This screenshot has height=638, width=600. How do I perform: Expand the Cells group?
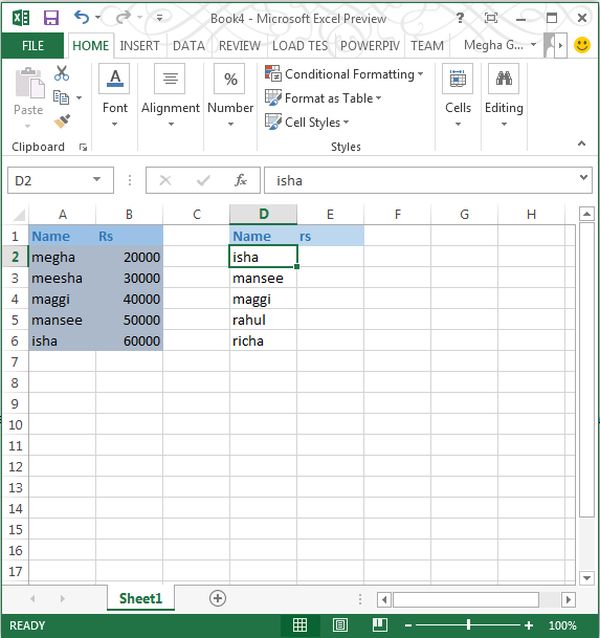[458, 96]
